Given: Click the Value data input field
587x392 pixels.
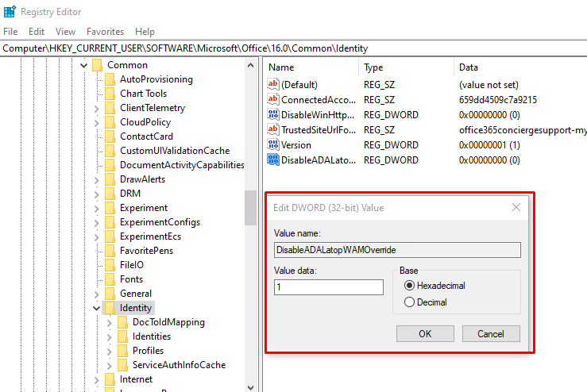Looking at the screenshot, I should (328, 287).
